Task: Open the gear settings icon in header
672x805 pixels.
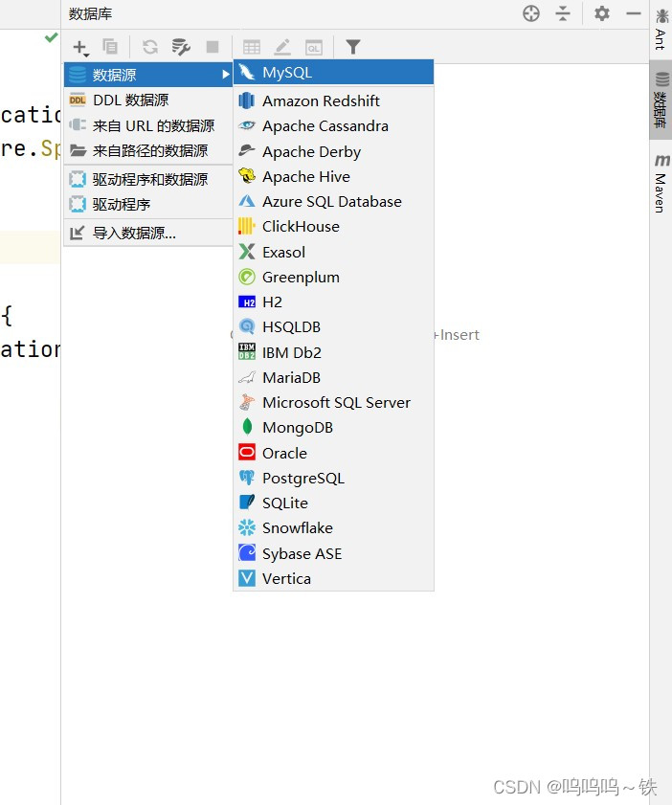Action: point(602,13)
